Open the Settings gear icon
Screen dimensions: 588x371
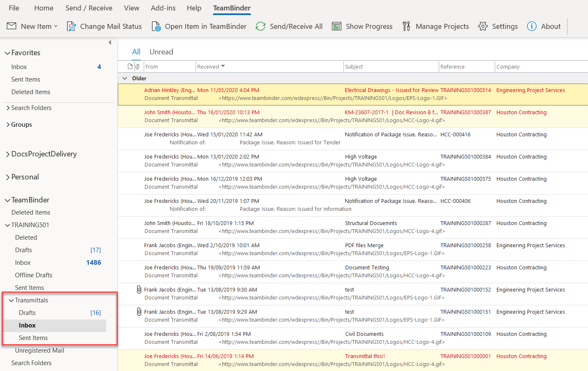483,26
